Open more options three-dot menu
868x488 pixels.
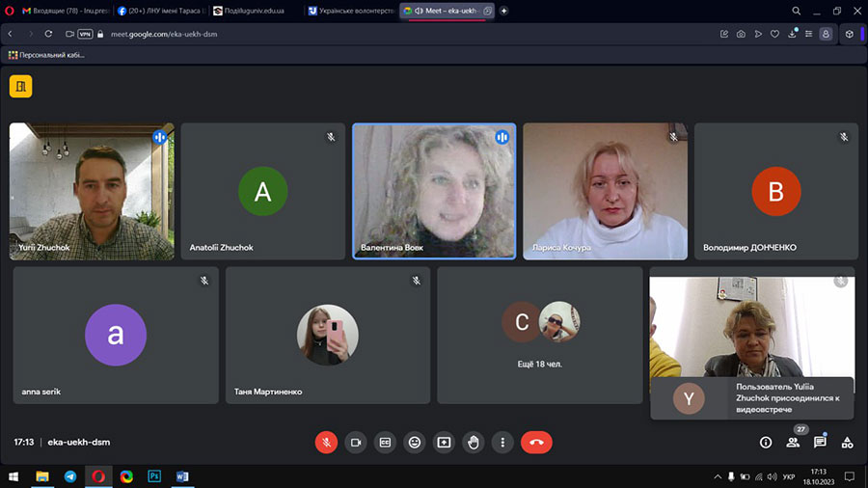click(x=502, y=442)
